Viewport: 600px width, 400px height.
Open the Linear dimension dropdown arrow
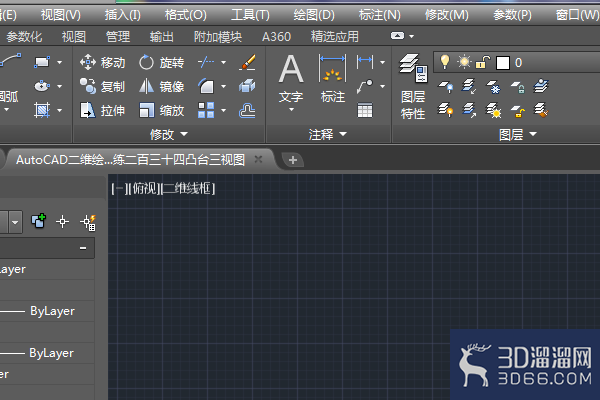tap(382, 62)
